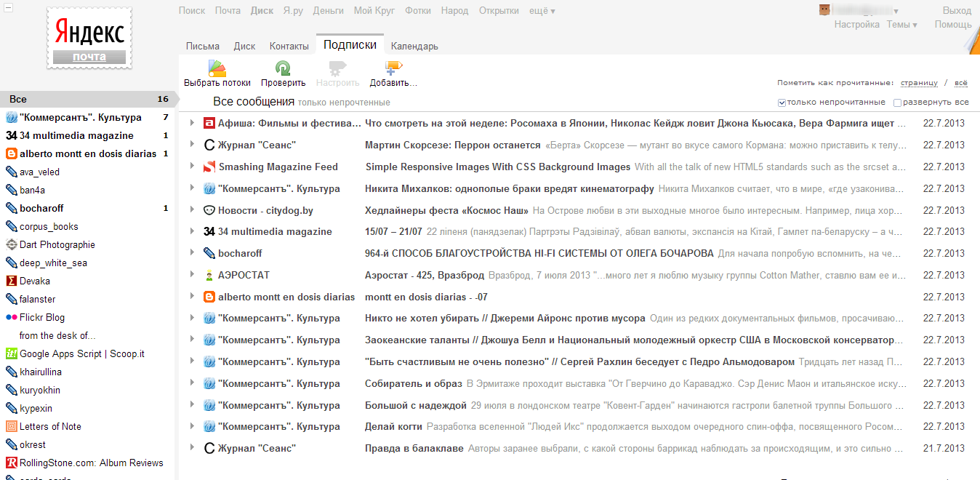Viewport: 980px width, 480px height.
Task: Click the user avatar icon near the username
Action: point(824,10)
